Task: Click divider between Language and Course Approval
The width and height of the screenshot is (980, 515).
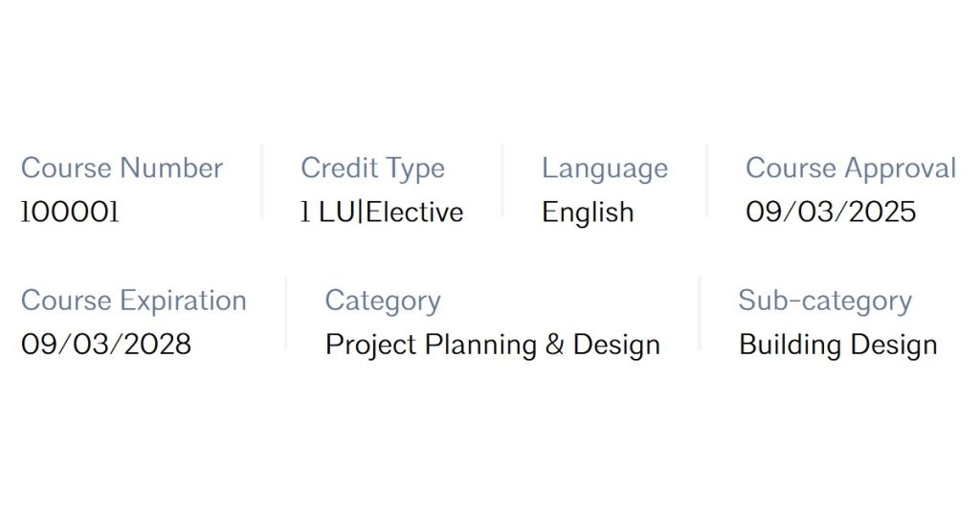Action: point(706,181)
